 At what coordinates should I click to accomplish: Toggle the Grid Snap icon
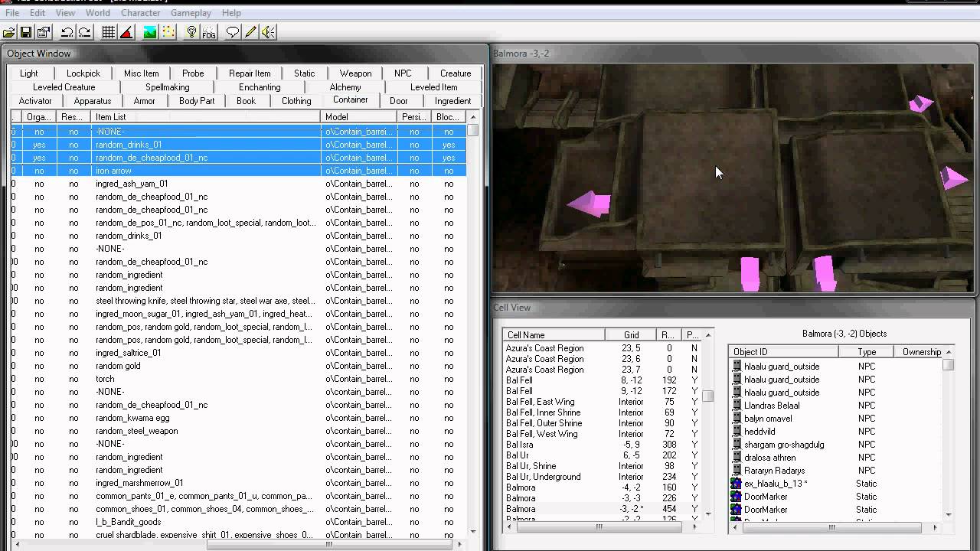tap(109, 32)
